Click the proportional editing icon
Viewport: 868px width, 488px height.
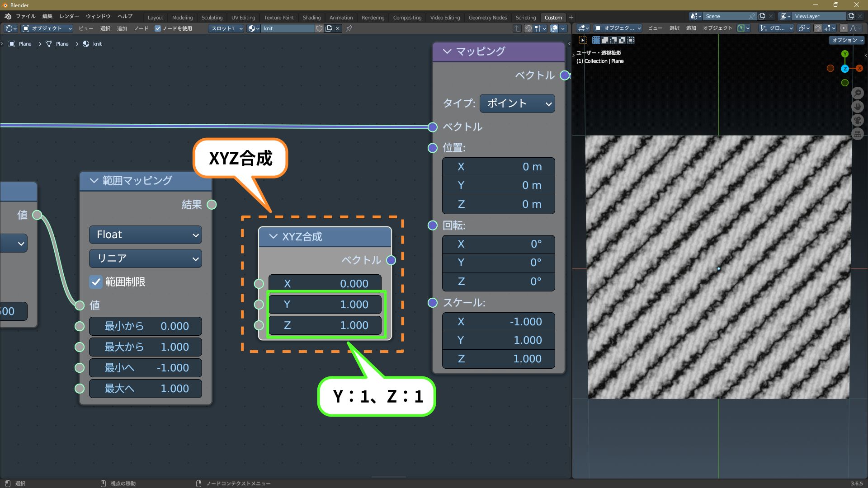click(843, 28)
